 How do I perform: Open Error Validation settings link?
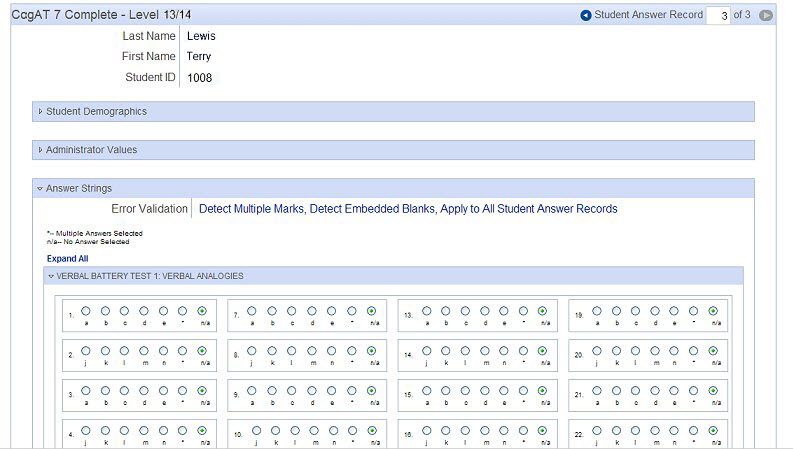[408, 209]
